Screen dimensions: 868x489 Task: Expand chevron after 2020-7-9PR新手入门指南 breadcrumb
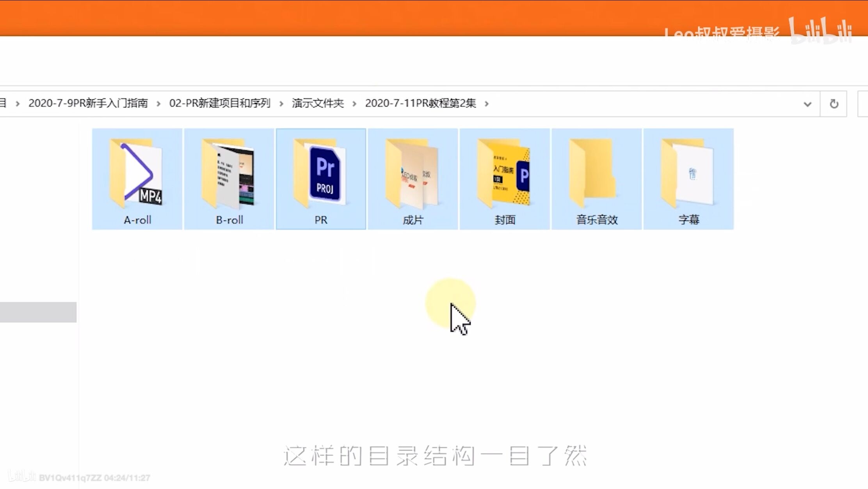click(158, 104)
